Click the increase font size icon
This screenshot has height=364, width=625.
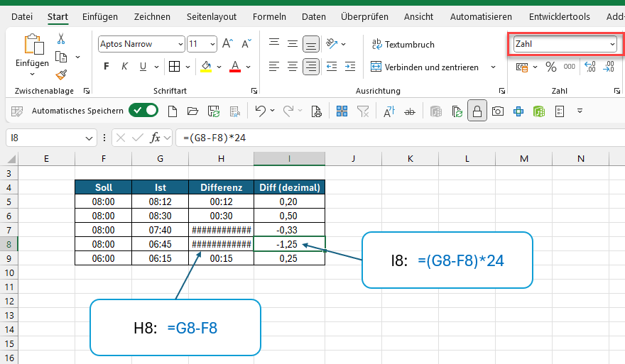(x=227, y=44)
